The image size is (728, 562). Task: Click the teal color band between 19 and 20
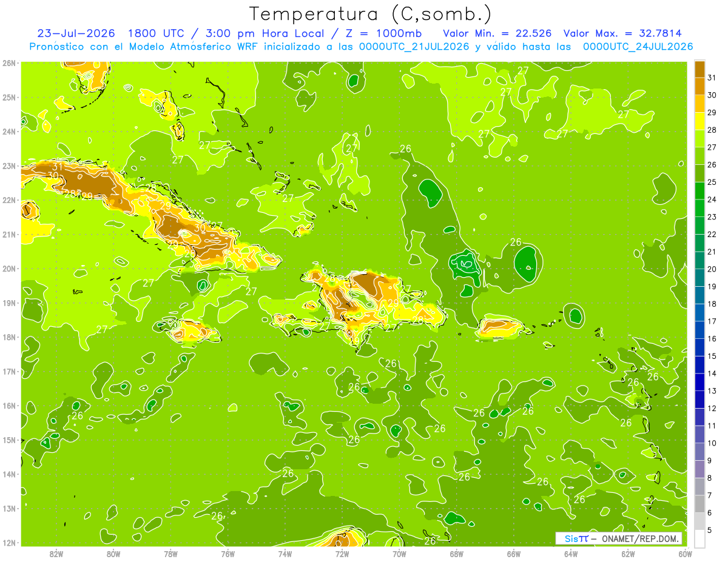point(699,278)
